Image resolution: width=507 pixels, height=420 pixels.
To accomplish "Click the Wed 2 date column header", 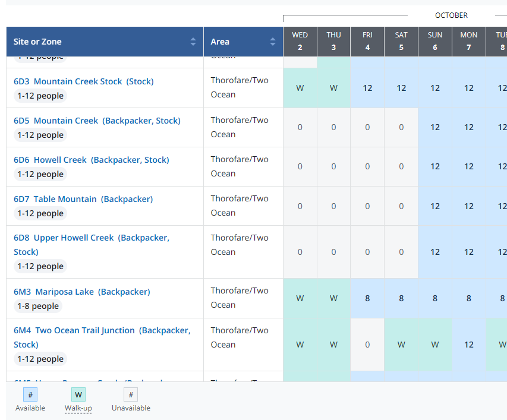I will point(300,41).
